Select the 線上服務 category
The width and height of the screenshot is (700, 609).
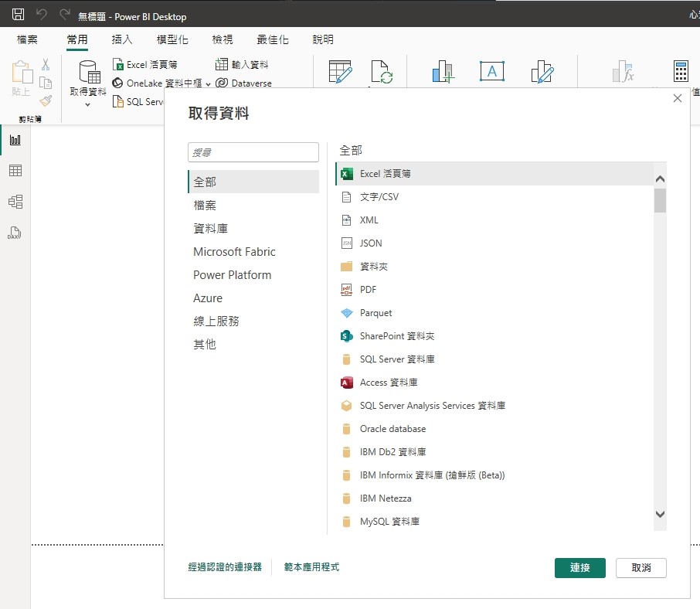[x=253, y=321]
